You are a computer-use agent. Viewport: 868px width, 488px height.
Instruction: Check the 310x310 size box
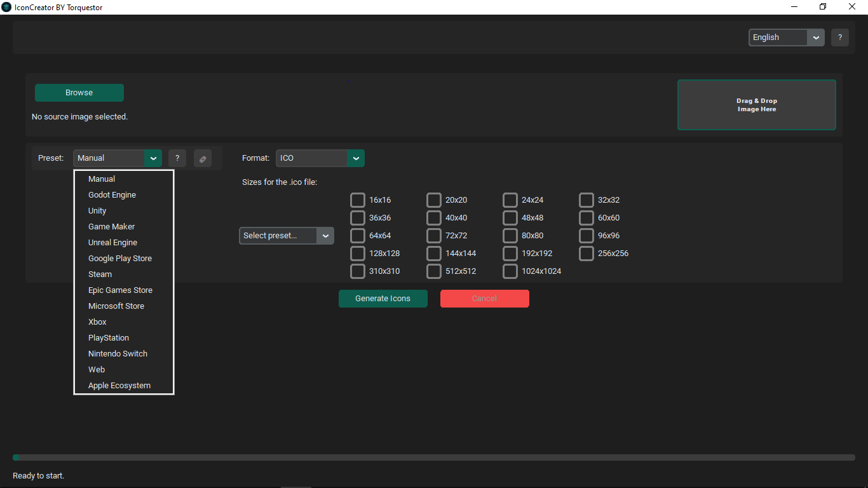tap(358, 271)
